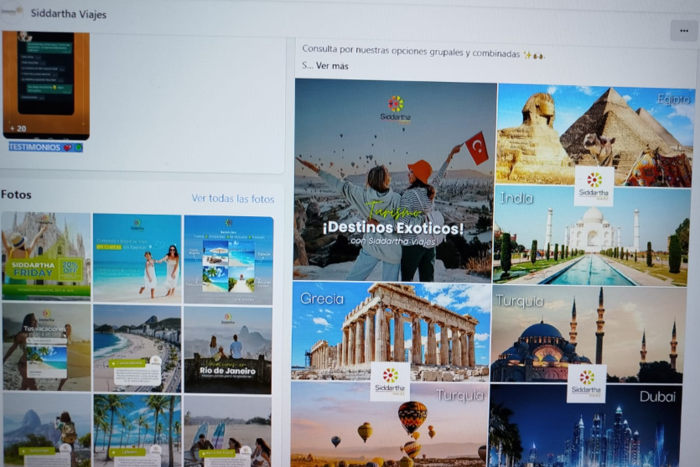The height and width of the screenshot is (467, 700).
Task: Open the Tus vacaciones photo thumbnail
Action: pos(46,347)
